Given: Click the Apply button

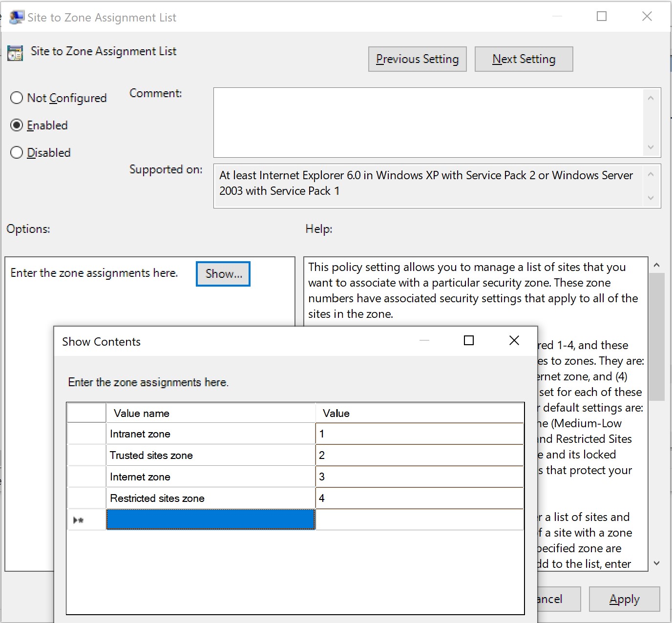Looking at the screenshot, I should pos(624,599).
